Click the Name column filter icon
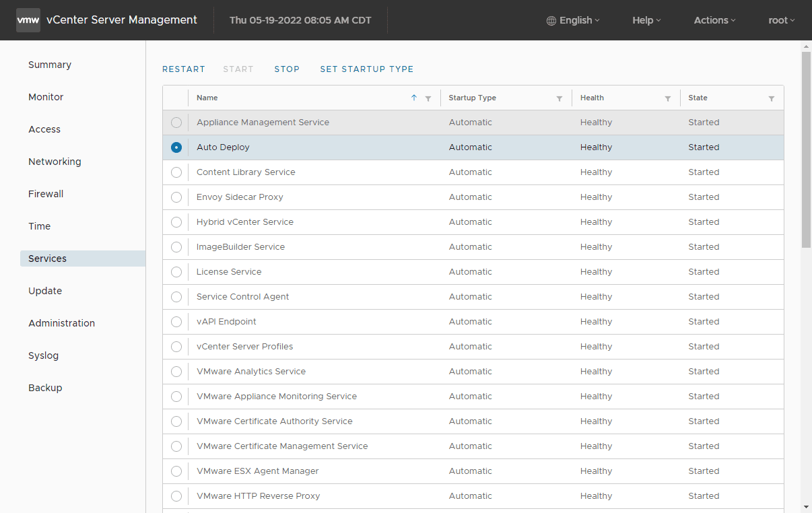The image size is (812, 513). (428, 98)
